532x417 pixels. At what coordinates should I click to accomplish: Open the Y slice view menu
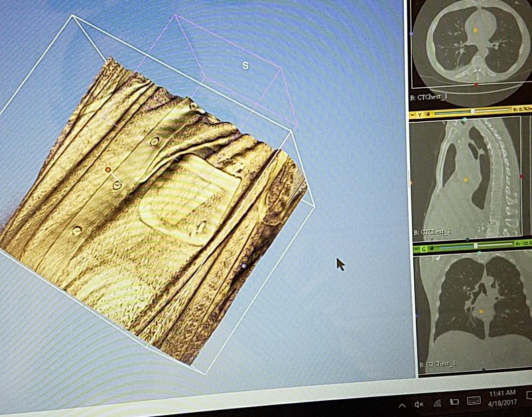coord(419,114)
